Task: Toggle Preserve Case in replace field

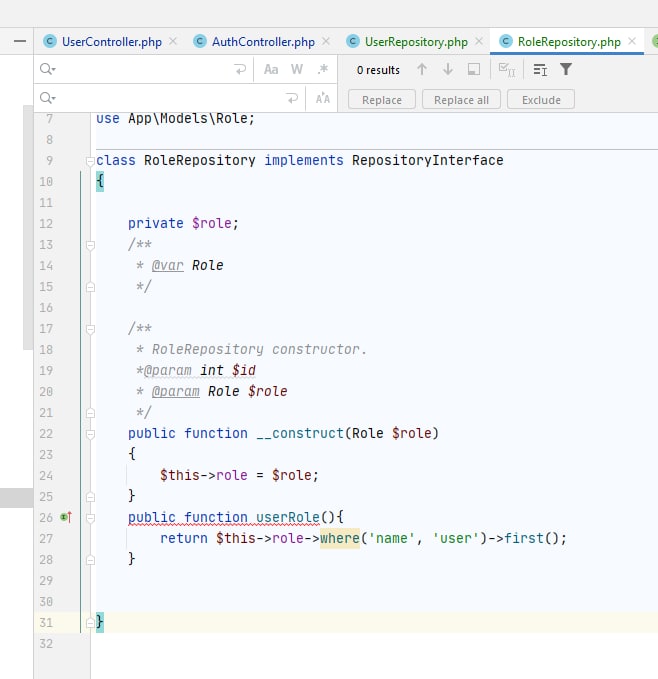Action: point(322,99)
